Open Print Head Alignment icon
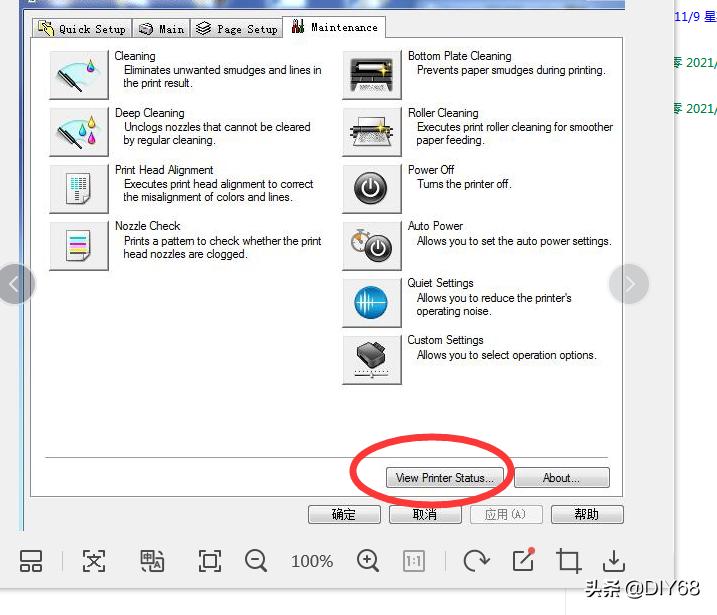Image resolution: width=717 pixels, height=615 pixels. (x=79, y=189)
